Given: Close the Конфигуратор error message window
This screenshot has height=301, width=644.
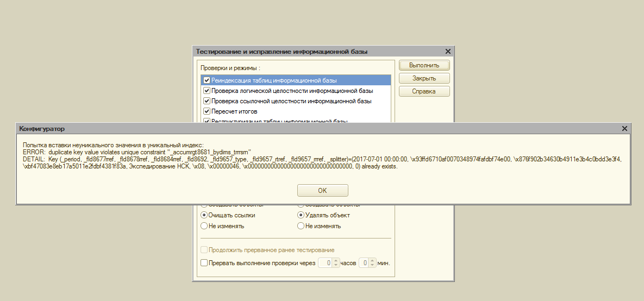Looking at the screenshot, I should pos(624,128).
